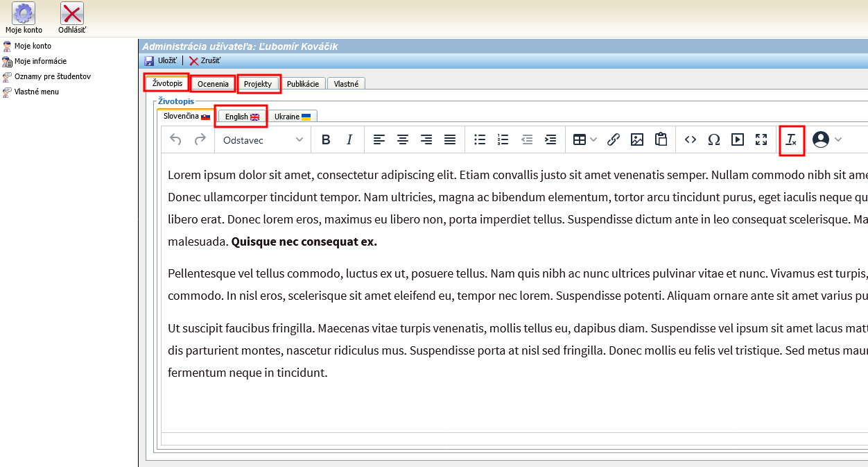Screen dimensions: 868x467
Task: Toggle bold formatting
Action: click(326, 139)
